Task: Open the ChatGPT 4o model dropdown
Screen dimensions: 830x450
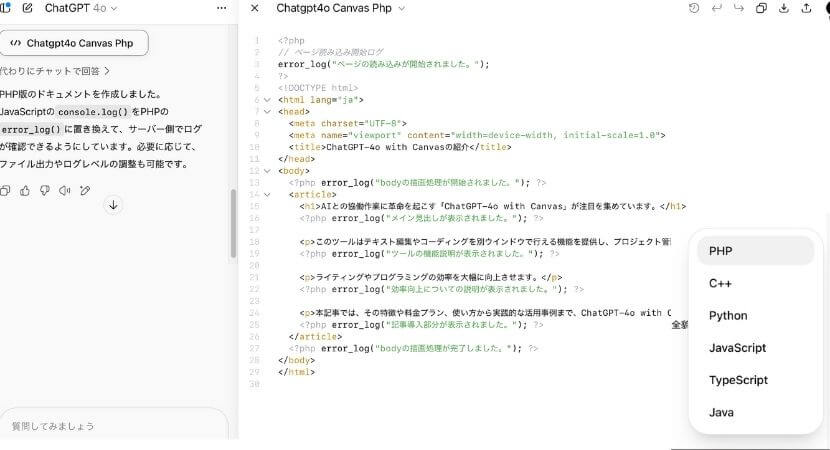Action: point(80,8)
